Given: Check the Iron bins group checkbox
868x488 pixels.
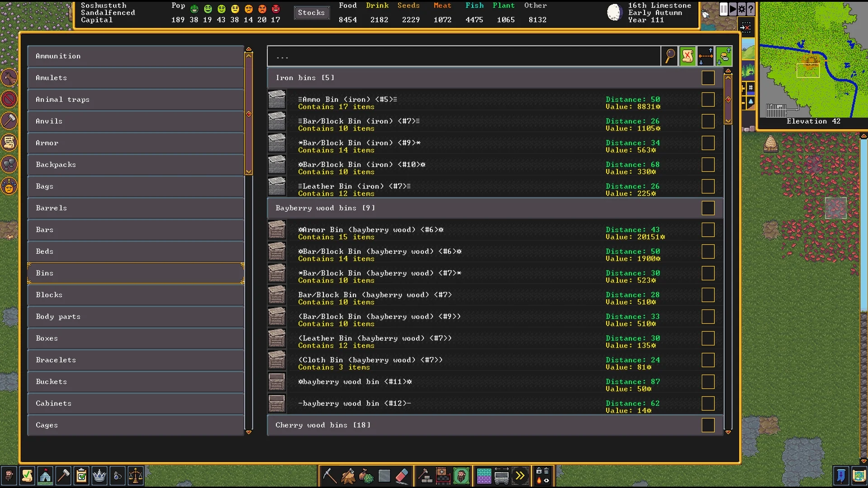Looking at the screenshot, I should (708, 78).
